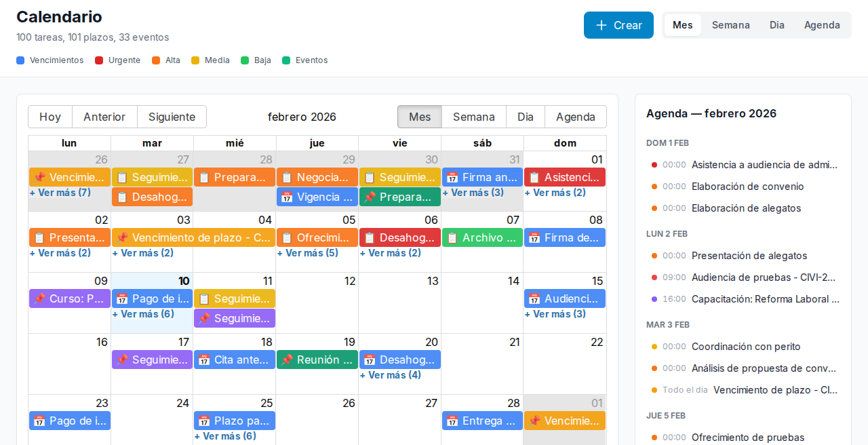Go to Anterior month
This screenshot has width=868, height=445.
point(104,117)
